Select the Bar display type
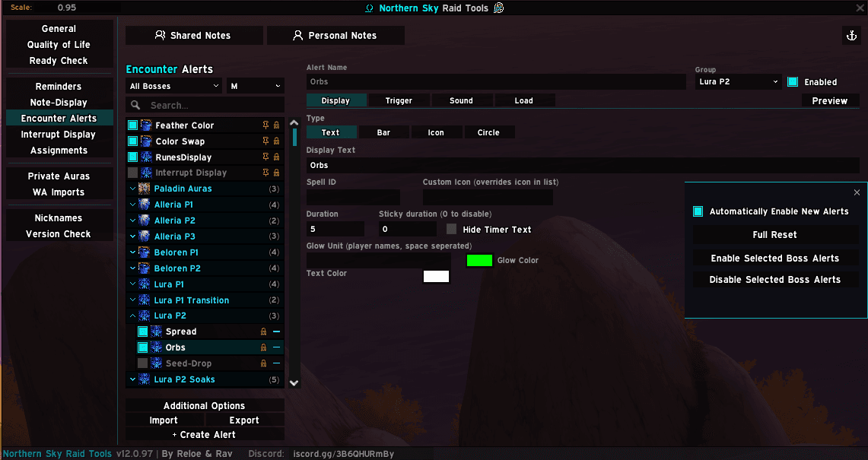 pos(383,133)
